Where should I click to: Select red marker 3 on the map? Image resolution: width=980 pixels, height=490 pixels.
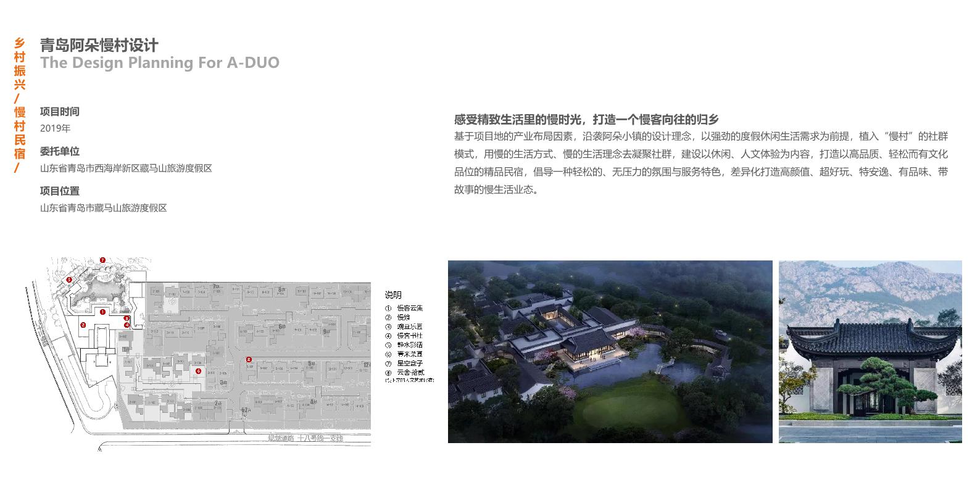(127, 319)
